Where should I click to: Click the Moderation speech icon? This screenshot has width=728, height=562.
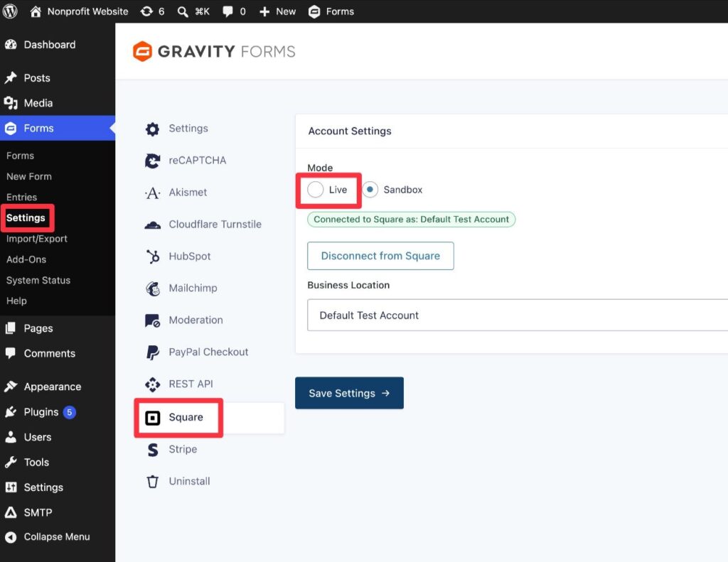pos(152,320)
